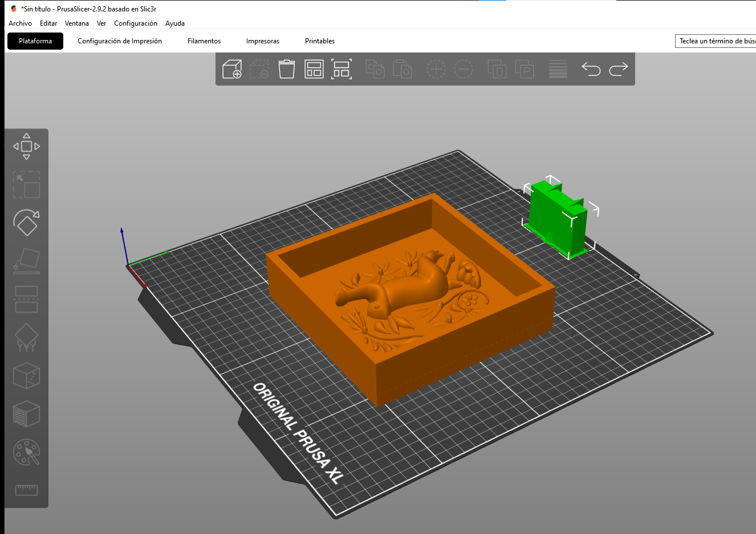Open the Seam painting tool
756x534 pixels.
26,376
